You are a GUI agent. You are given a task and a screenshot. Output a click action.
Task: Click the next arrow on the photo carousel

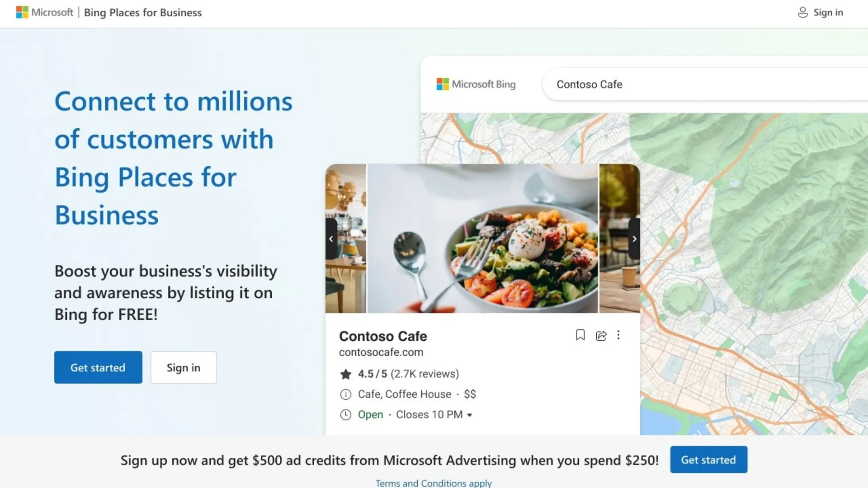tap(634, 239)
